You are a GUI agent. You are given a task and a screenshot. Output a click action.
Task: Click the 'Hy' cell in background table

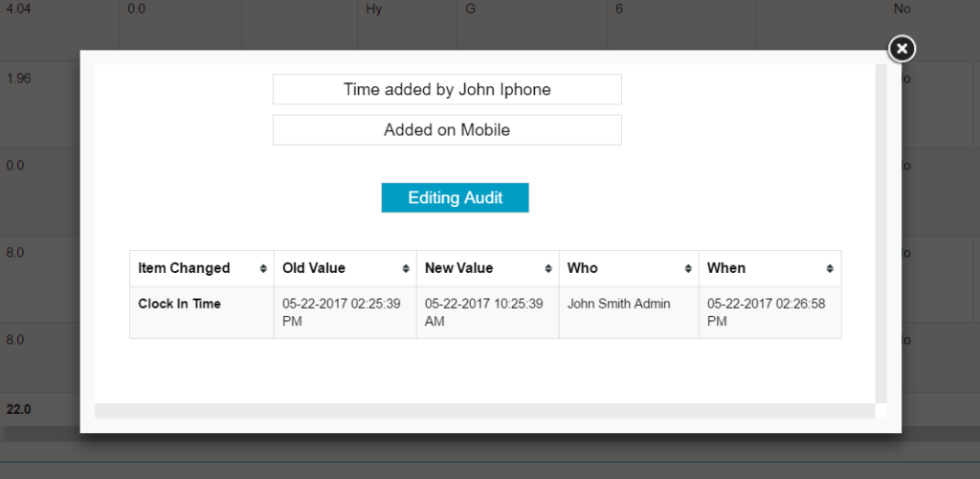(x=374, y=9)
